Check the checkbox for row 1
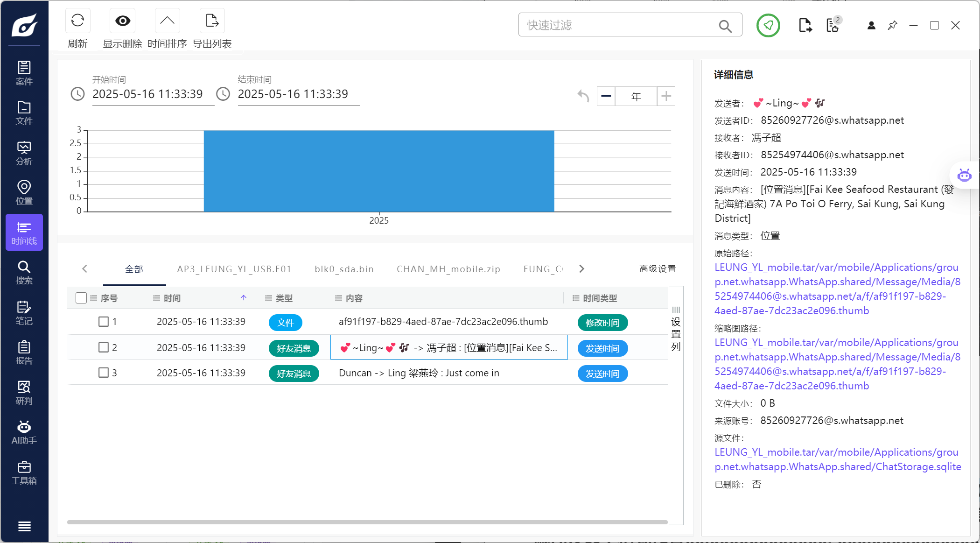Screen dimensions: 980x543 (104, 322)
